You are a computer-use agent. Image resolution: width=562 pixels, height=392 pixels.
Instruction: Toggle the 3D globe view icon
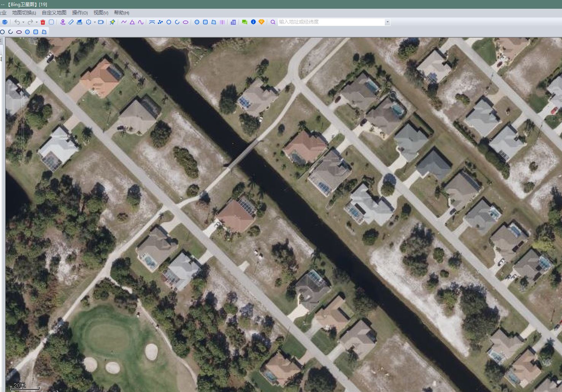point(5,22)
